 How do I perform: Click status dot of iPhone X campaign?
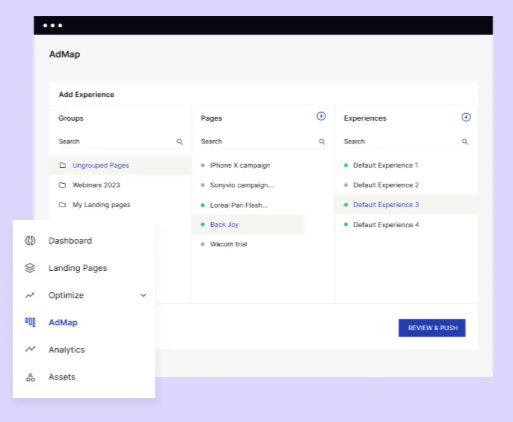[x=203, y=165]
